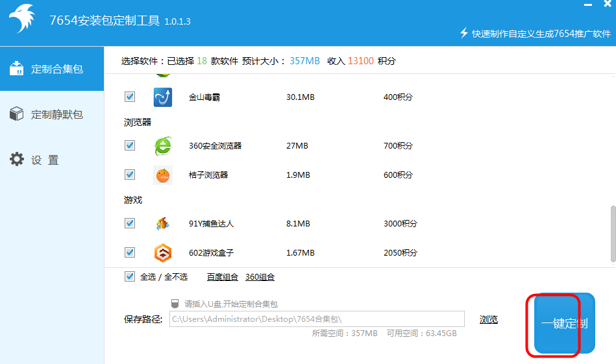
Task: Click the 金山毒霸 app icon
Action: point(163,97)
